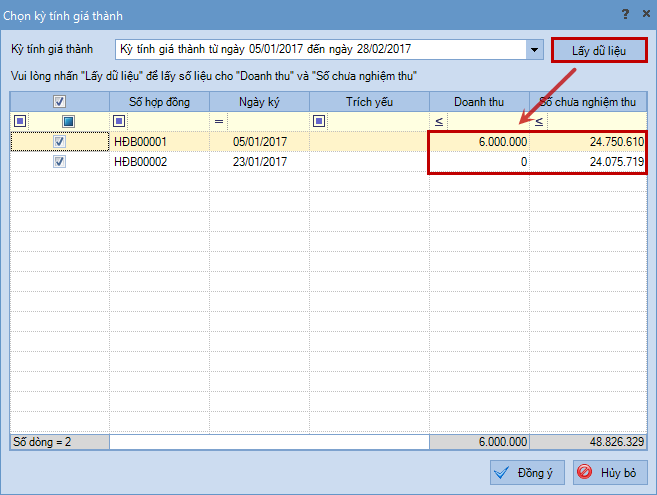Click the help question mark icon
Image resolution: width=657 pixels, height=495 pixels.
625,14
